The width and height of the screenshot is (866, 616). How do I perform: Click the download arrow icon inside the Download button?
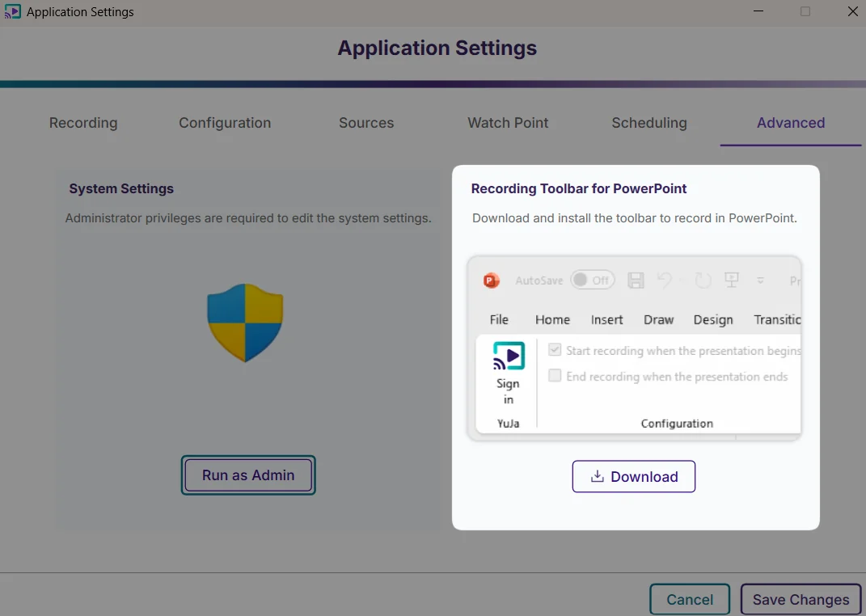click(596, 476)
